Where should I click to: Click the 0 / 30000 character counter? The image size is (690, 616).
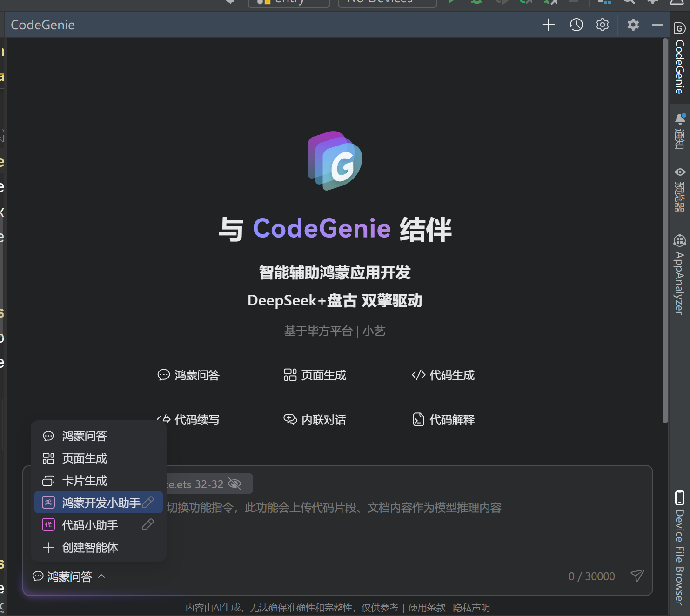point(591,576)
